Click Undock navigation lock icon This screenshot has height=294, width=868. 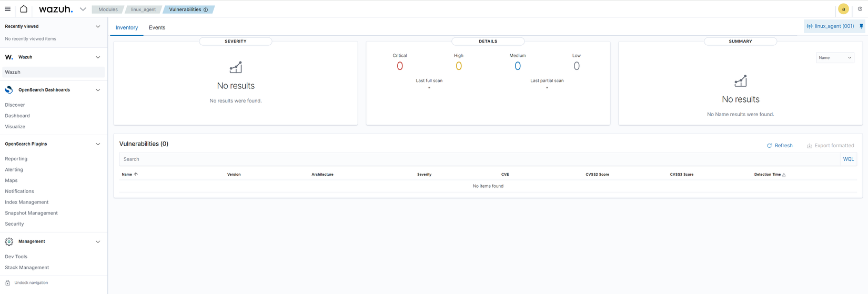point(7,283)
